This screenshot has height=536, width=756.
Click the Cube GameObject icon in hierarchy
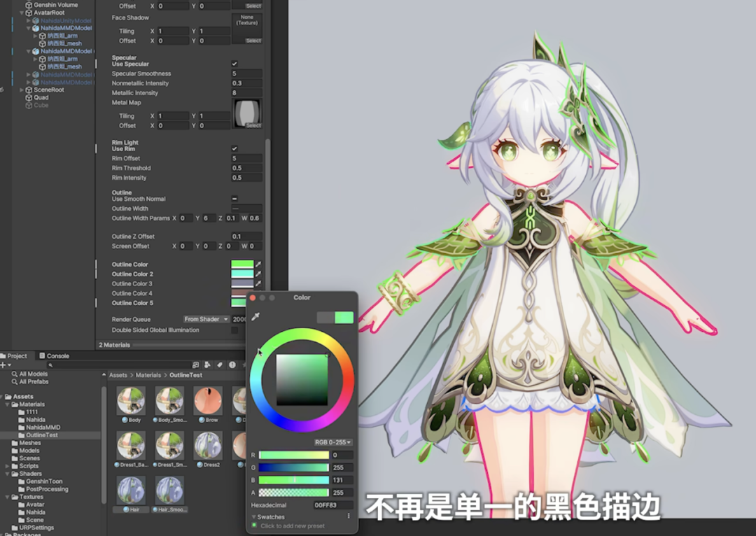29,105
